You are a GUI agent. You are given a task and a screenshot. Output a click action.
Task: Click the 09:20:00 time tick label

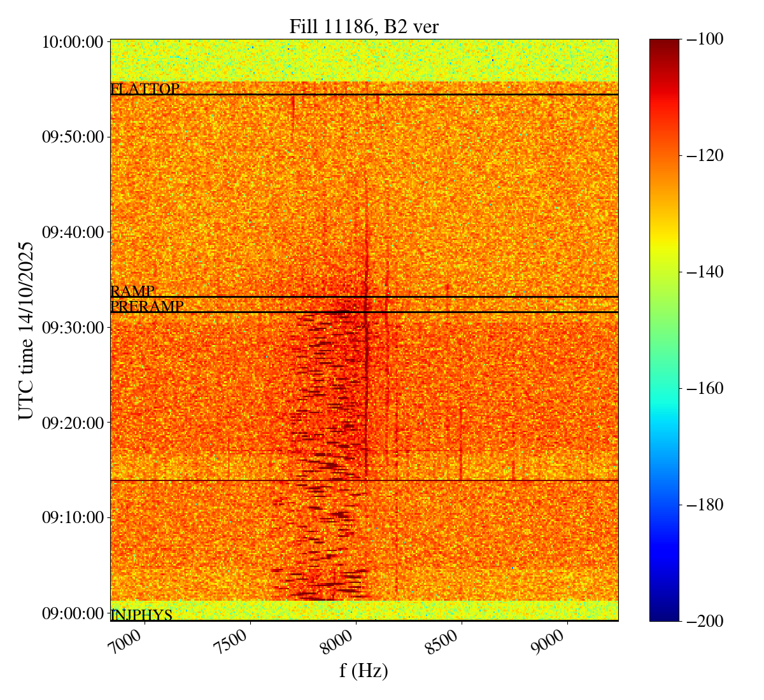coord(73,422)
